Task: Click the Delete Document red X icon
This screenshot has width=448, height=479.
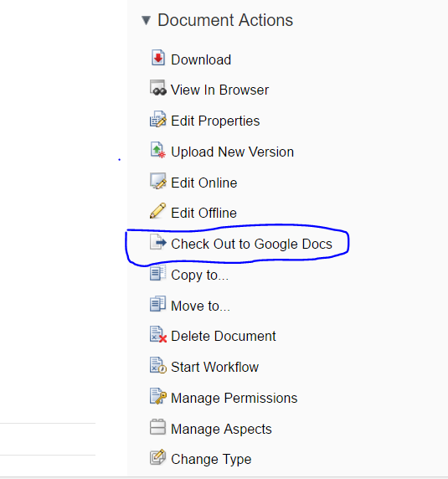Action: click(x=158, y=334)
